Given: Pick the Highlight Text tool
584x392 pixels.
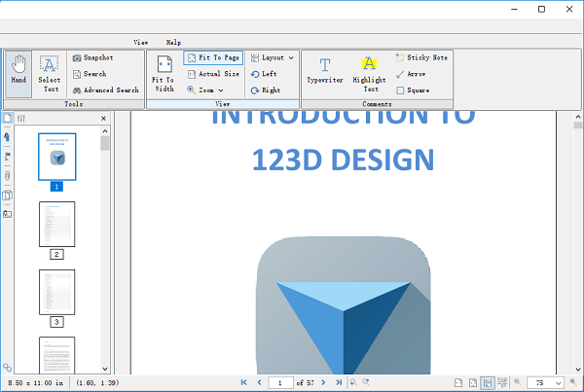Looking at the screenshot, I should pyautogui.click(x=369, y=74).
